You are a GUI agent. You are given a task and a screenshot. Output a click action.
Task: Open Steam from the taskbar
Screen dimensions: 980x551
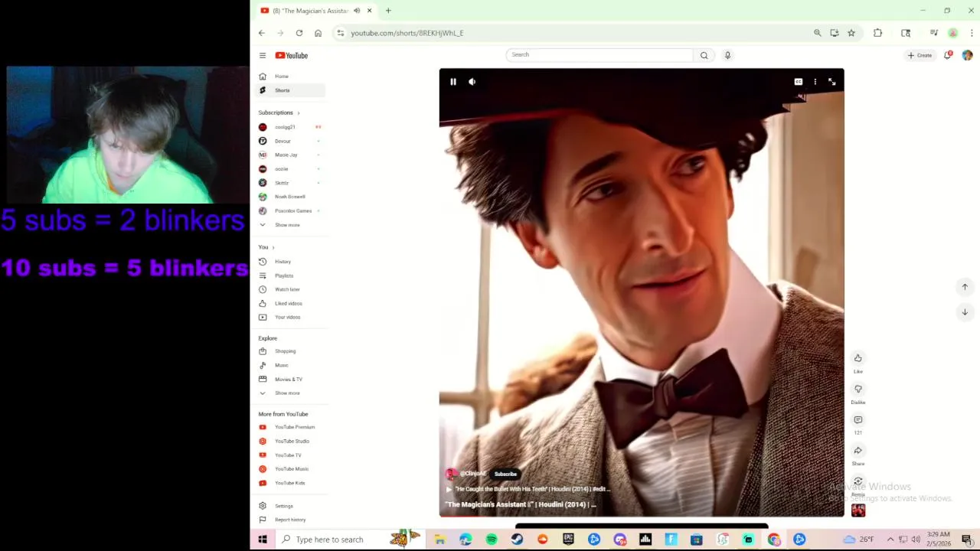pos(518,540)
